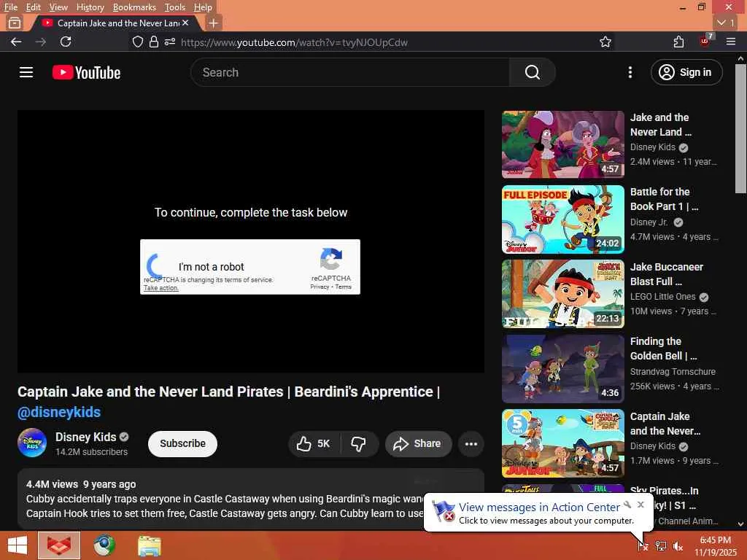Reload the current page
This screenshot has width=747, height=560.
[x=66, y=42]
